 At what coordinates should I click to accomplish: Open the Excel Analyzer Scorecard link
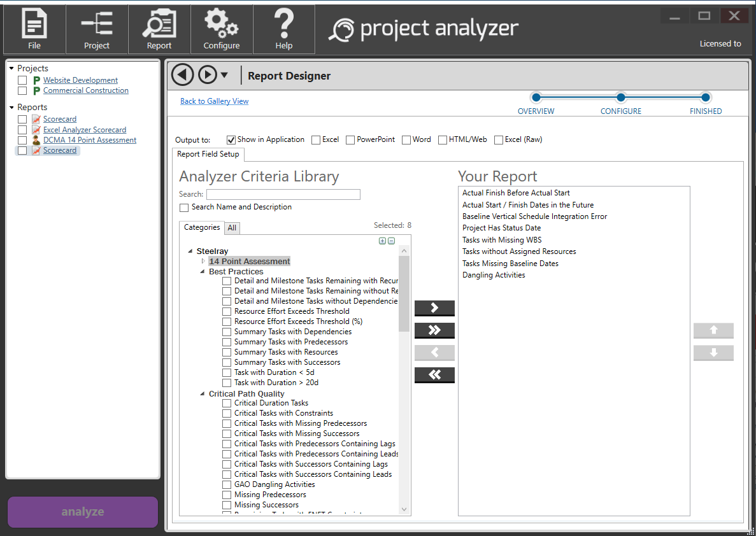[x=85, y=130]
